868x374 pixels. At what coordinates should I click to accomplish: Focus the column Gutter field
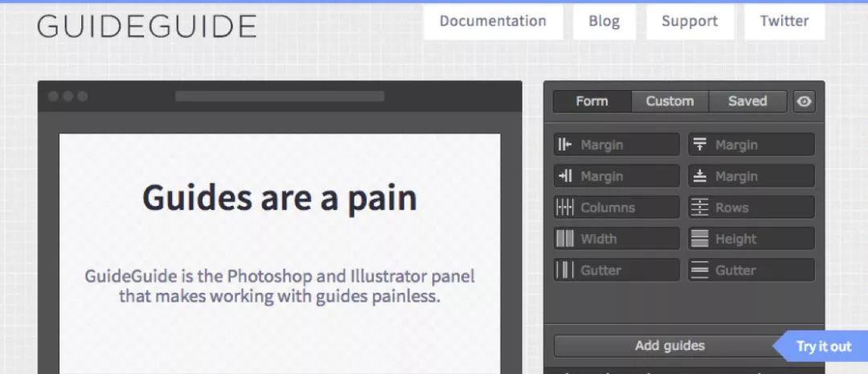pos(616,269)
